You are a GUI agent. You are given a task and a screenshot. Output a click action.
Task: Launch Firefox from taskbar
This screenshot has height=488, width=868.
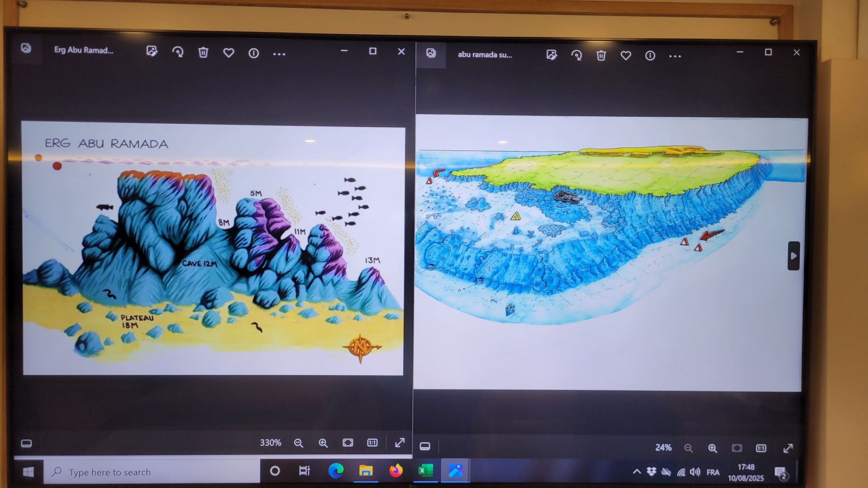395,471
